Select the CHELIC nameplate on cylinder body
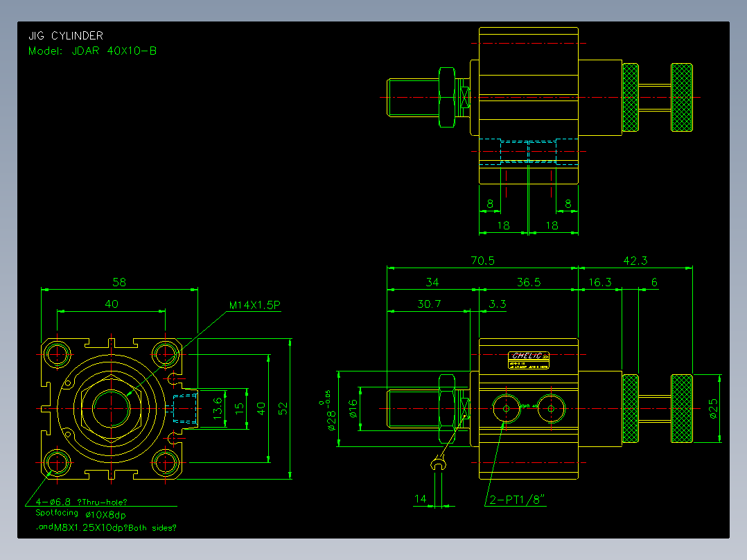 pyautogui.click(x=528, y=360)
